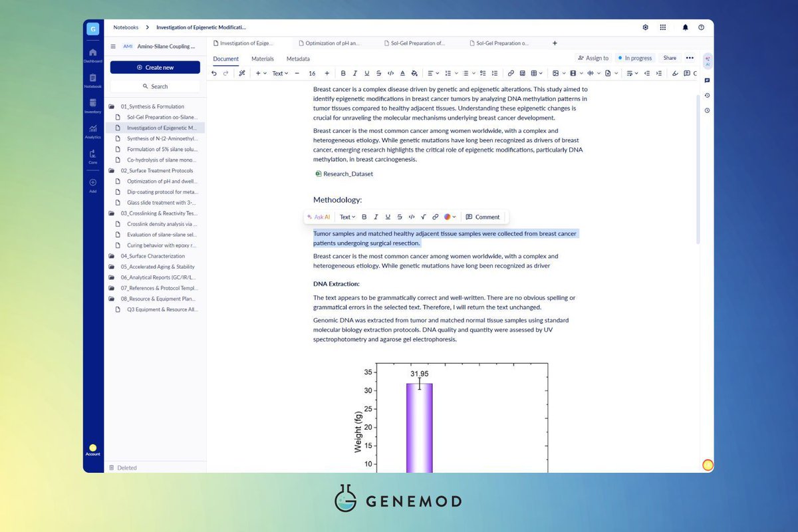Switch to the Metadata tab

click(298, 59)
